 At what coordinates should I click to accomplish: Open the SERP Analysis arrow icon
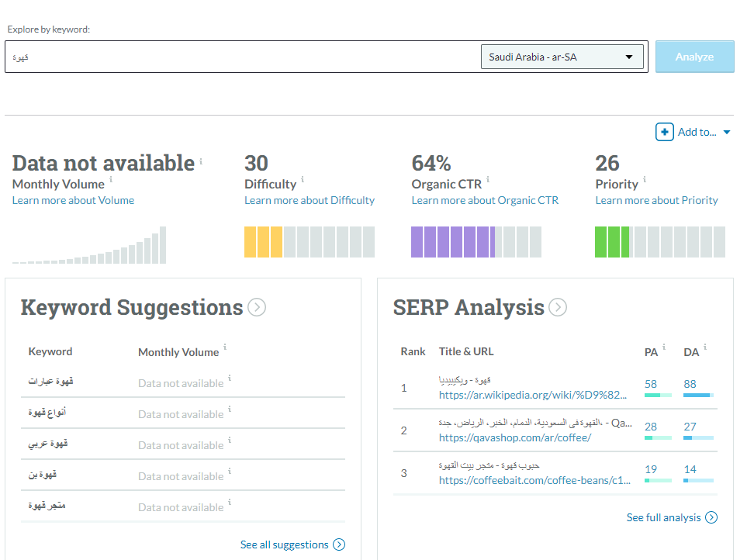(558, 308)
